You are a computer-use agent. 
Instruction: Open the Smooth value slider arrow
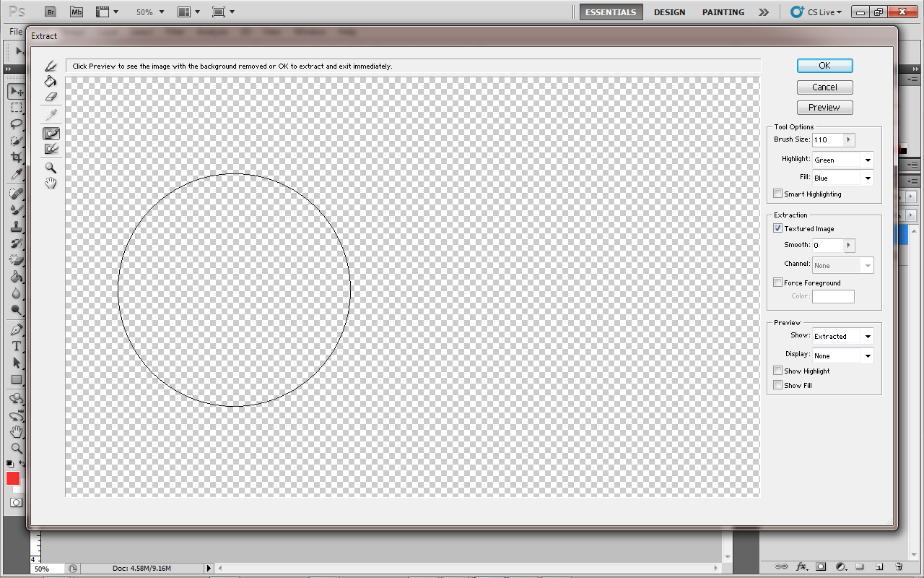(x=849, y=245)
